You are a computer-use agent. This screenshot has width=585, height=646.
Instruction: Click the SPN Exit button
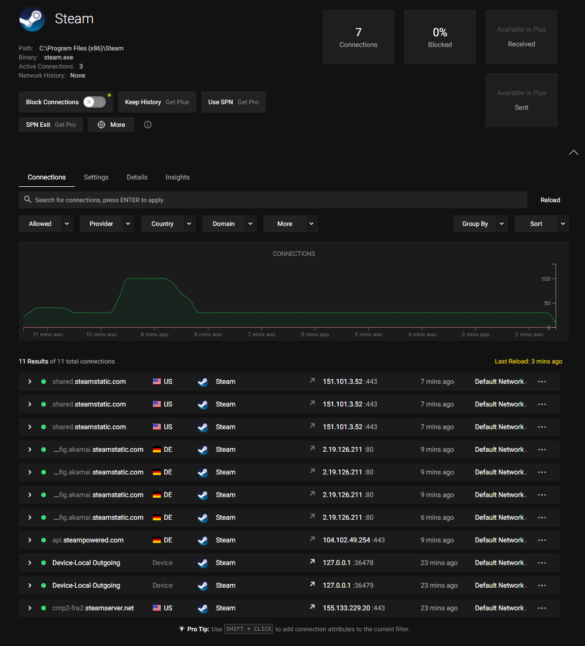click(51, 124)
